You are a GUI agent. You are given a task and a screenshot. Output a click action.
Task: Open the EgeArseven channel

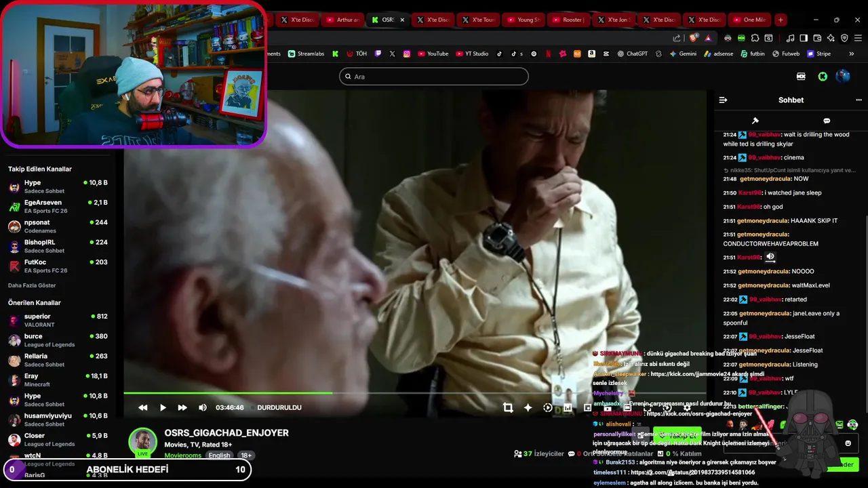click(58, 207)
